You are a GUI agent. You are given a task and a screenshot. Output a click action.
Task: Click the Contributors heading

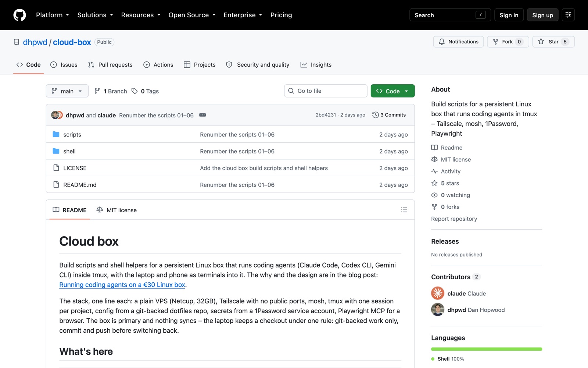tap(451, 277)
